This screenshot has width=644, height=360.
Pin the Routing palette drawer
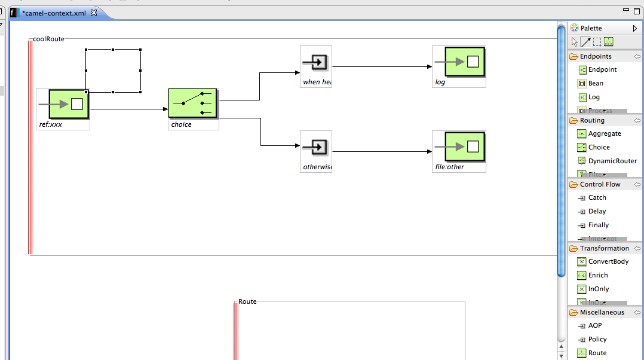[x=637, y=120]
